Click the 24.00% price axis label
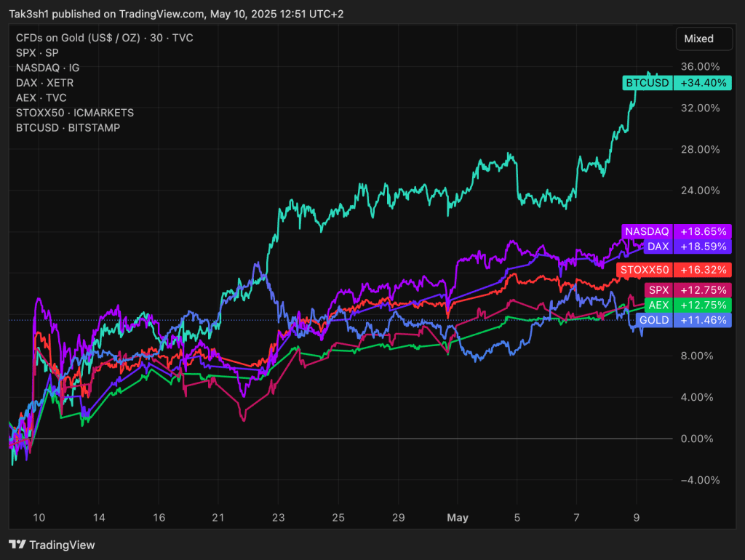 (700, 191)
